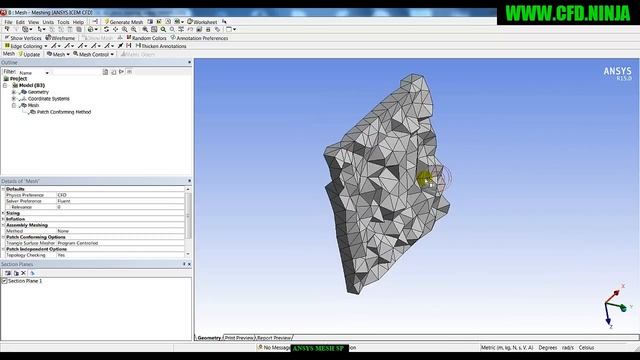The height and width of the screenshot is (360, 640).
Task: Open the Worksheet view
Action: 202,22
